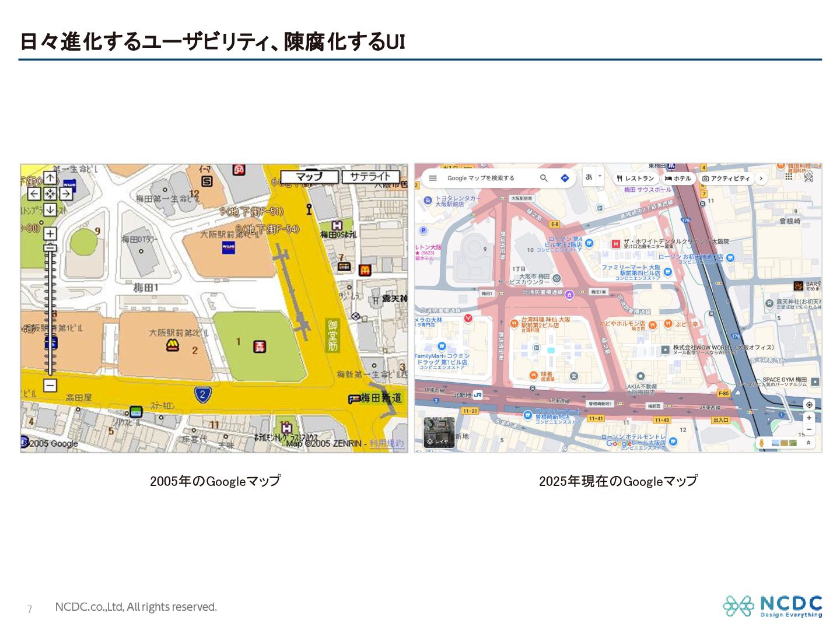Open the 利用規約 link on the 2005 map

click(x=386, y=443)
